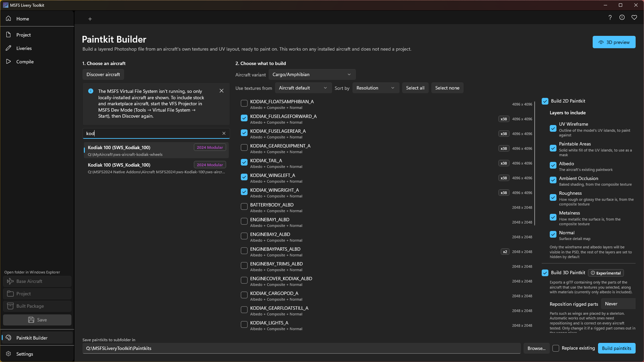Toggle Roughness layer checkbox
Screen dimensions: 644x362
(553, 197)
